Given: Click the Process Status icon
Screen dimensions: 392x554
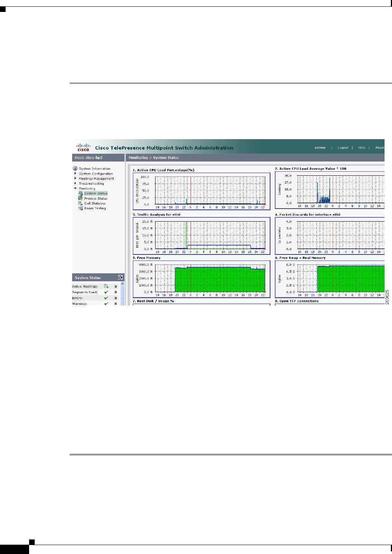Looking at the screenshot, I should (x=81, y=198).
